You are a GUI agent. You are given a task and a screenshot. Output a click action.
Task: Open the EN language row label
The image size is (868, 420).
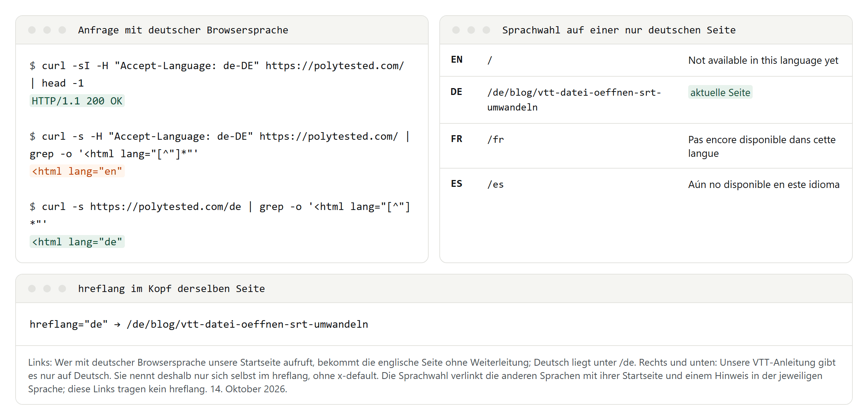pyautogui.click(x=457, y=60)
